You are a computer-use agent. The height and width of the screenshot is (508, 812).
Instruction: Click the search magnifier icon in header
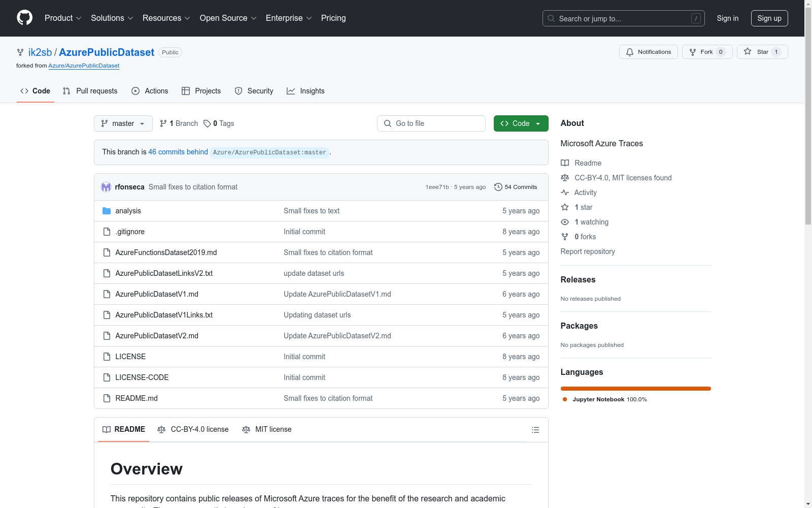pyautogui.click(x=551, y=18)
